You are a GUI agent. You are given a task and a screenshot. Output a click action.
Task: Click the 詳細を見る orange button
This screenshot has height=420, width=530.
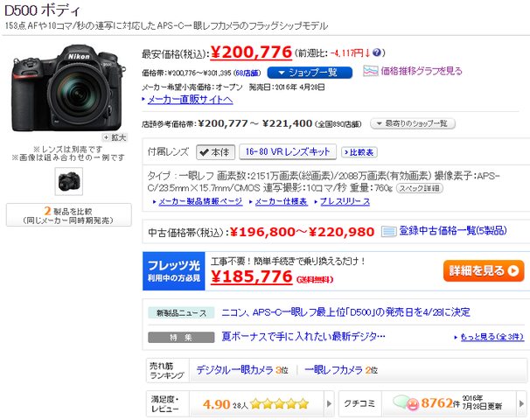click(x=484, y=271)
